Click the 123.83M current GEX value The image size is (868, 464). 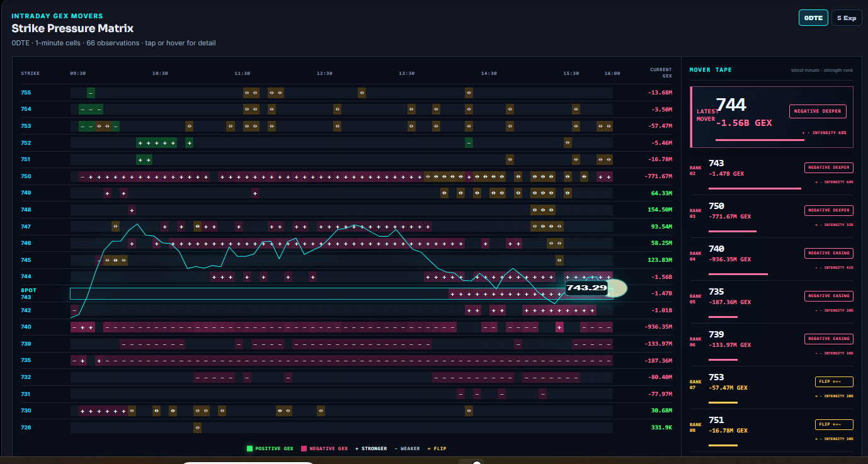coord(660,260)
